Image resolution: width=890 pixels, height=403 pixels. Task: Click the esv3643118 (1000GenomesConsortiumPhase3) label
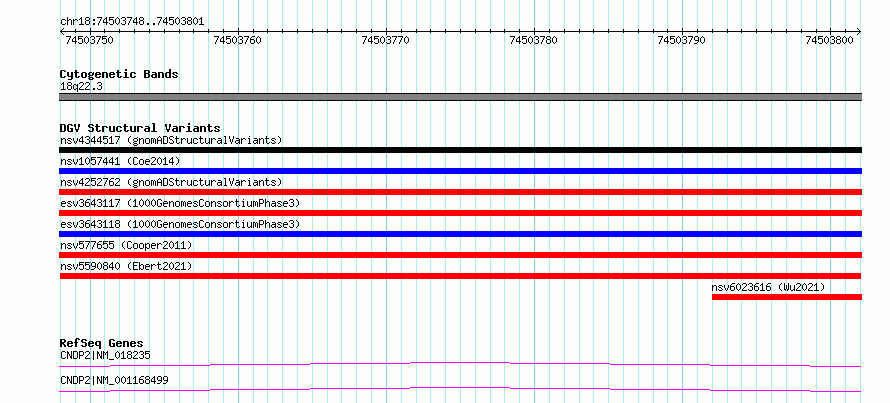(x=180, y=224)
